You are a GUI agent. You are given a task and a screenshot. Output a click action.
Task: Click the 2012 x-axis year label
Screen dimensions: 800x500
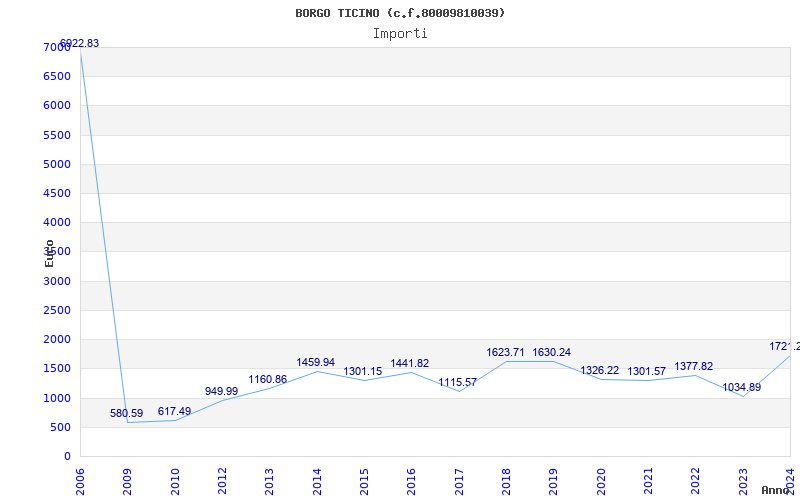click(222, 482)
